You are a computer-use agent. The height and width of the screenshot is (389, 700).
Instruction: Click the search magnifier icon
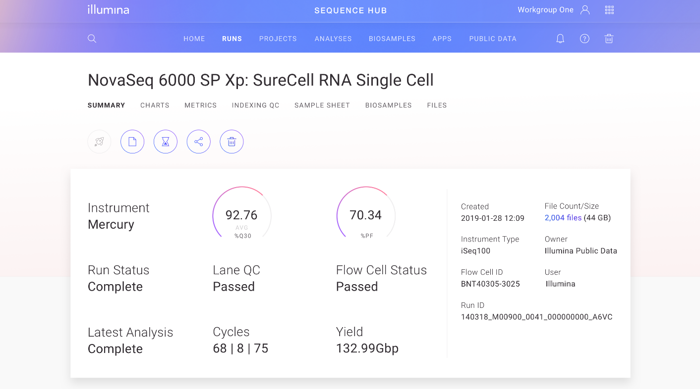(x=92, y=38)
